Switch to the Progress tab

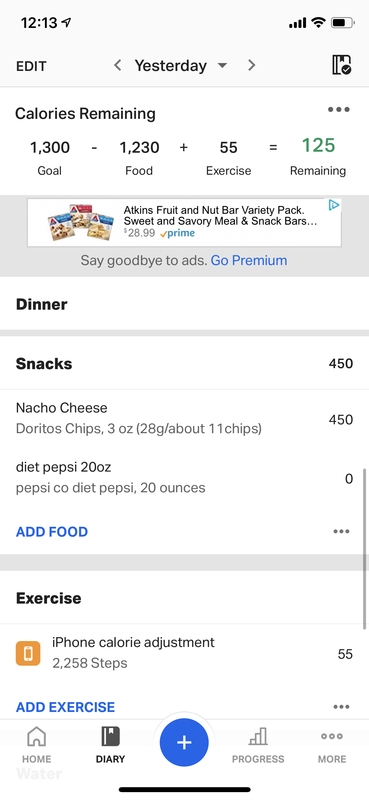pos(258,745)
